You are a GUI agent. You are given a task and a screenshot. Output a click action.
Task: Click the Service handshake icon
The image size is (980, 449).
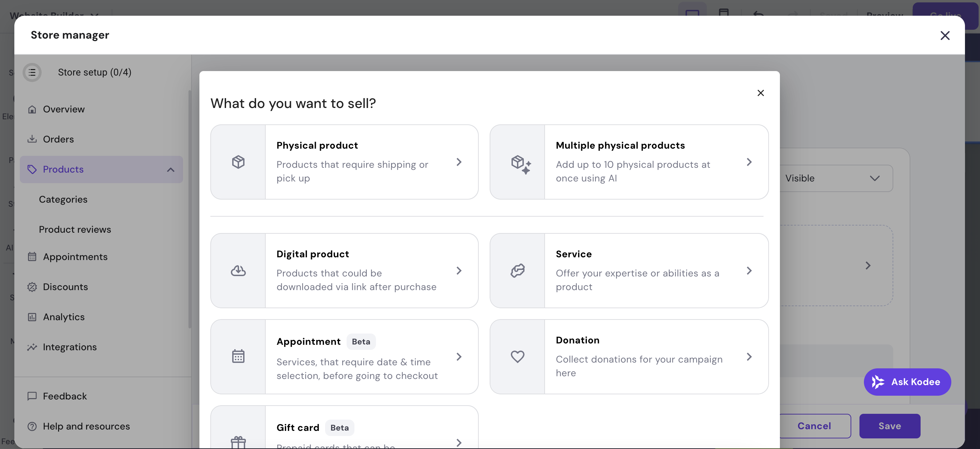(x=517, y=271)
